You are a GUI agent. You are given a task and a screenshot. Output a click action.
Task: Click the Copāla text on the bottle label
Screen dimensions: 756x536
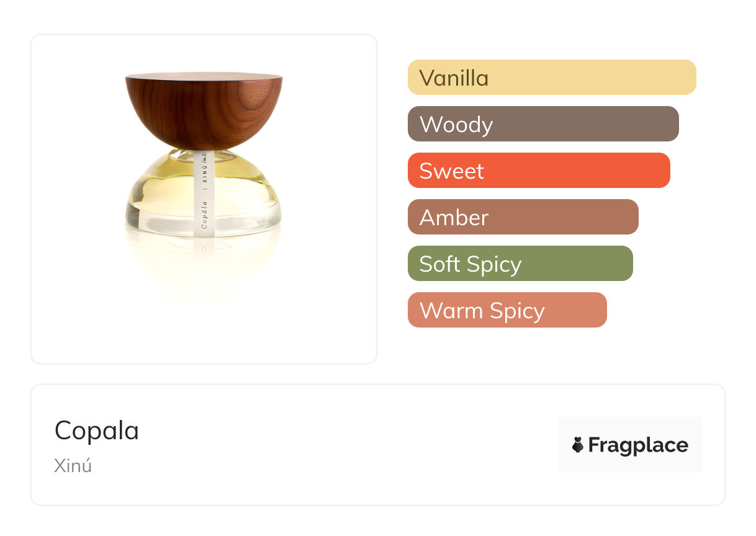pos(204,214)
